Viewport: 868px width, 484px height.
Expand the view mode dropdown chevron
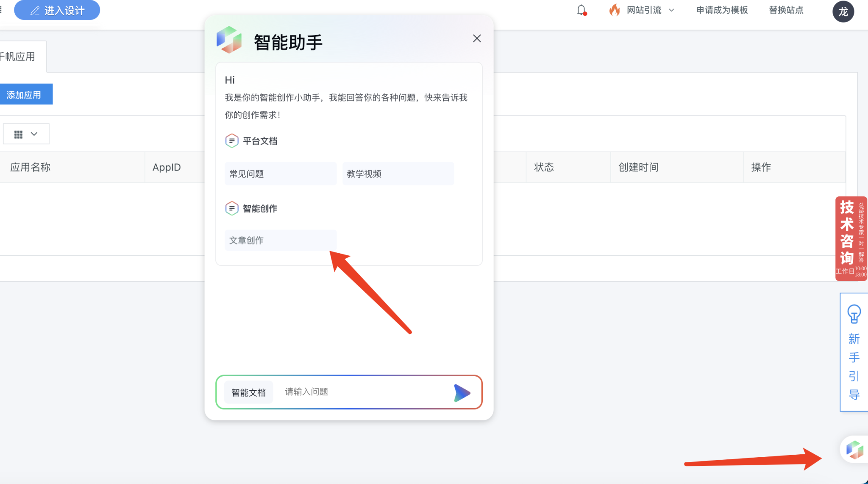coord(34,134)
